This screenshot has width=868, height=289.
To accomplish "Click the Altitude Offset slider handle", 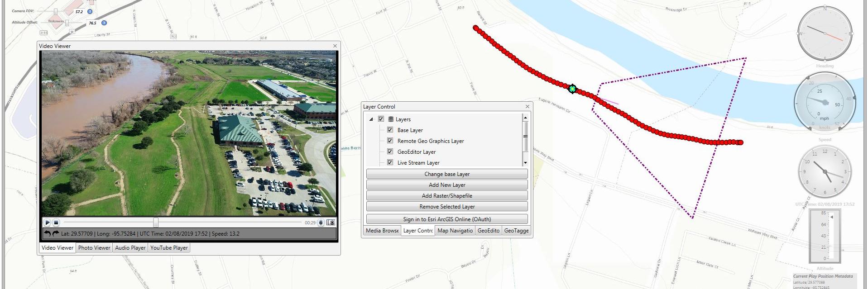I will pos(67,22).
